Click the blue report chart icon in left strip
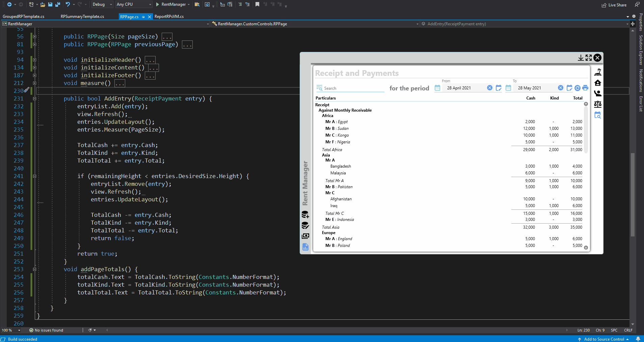The height and width of the screenshot is (342, 644). click(x=305, y=247)
